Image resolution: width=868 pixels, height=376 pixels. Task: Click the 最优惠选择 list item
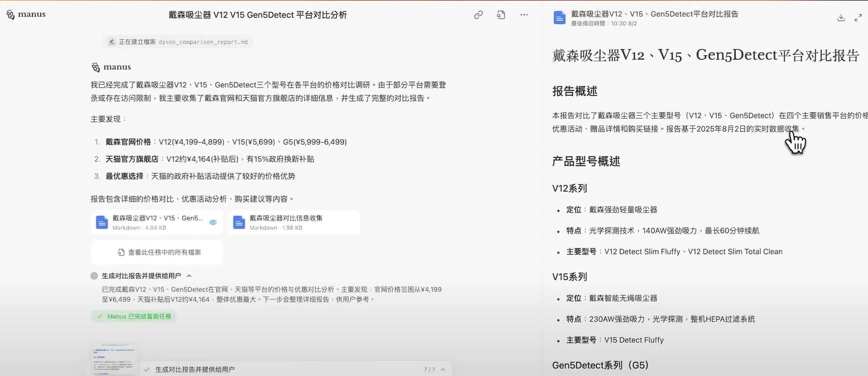click(x=200, y=176)
